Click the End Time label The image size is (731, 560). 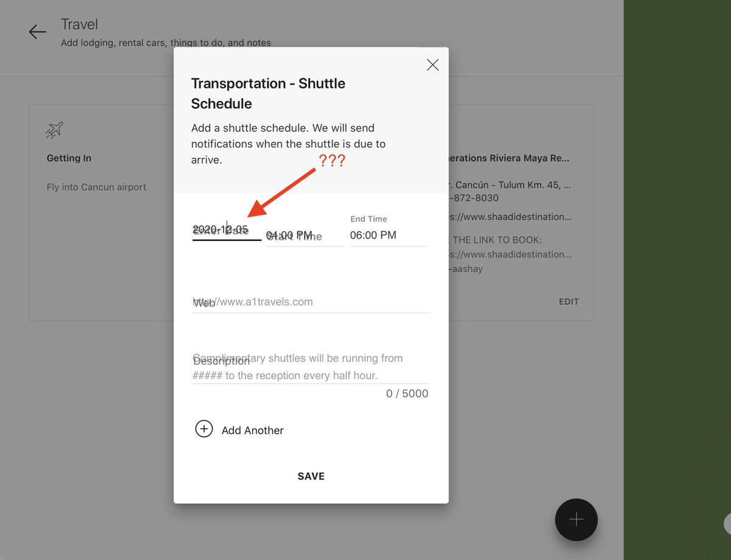coord(369,219)
